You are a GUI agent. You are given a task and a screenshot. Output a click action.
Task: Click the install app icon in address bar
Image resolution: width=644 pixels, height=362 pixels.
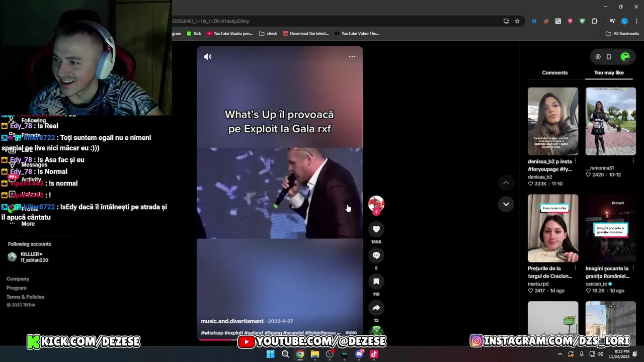click(506, 21)
